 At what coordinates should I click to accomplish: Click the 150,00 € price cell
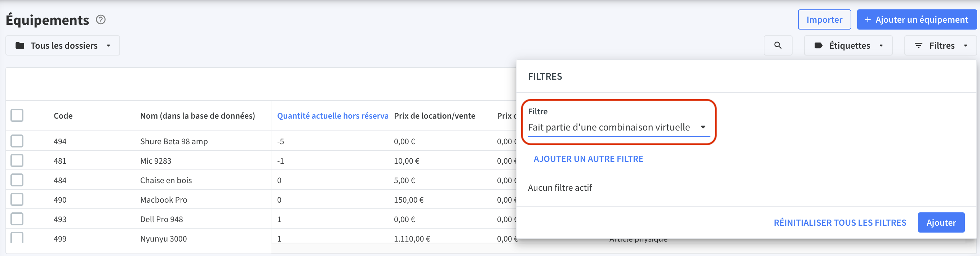pyautogui.click(x=409, y=200)
